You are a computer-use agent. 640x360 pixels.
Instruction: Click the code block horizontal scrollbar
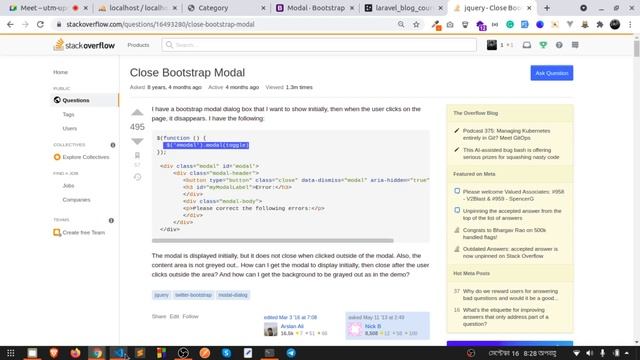[272, 241]
